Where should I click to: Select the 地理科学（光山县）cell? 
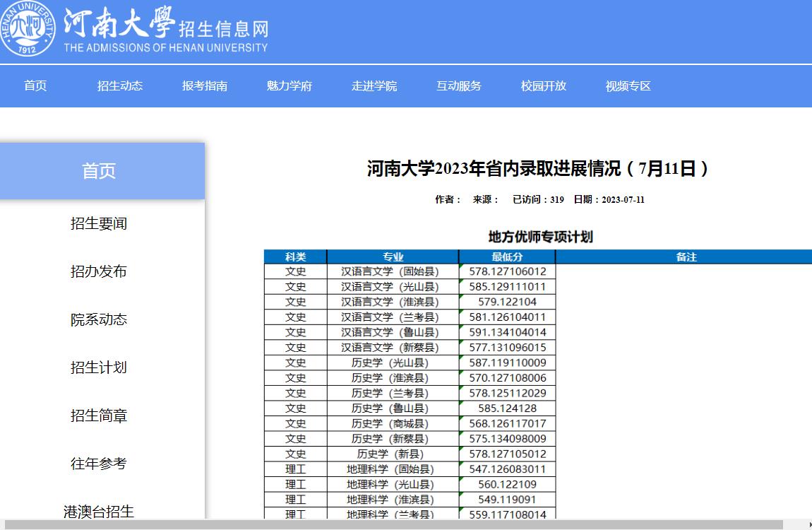point(393,484)
